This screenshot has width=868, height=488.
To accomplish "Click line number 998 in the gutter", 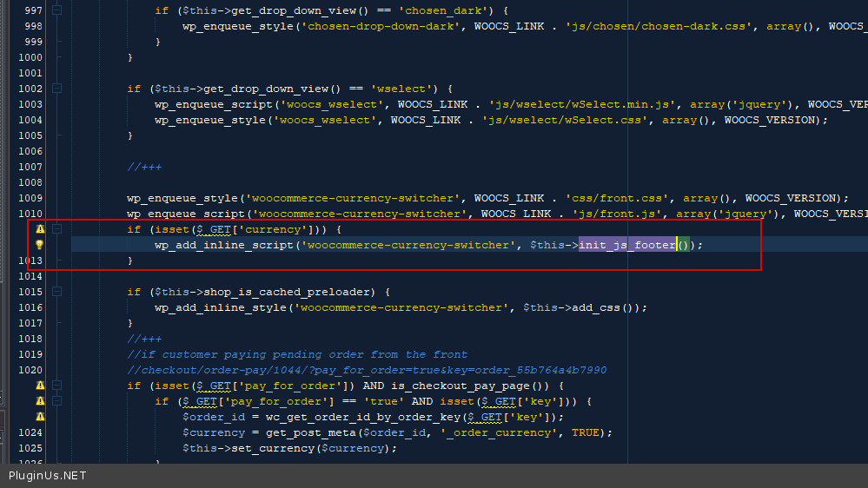I will 33,26.
